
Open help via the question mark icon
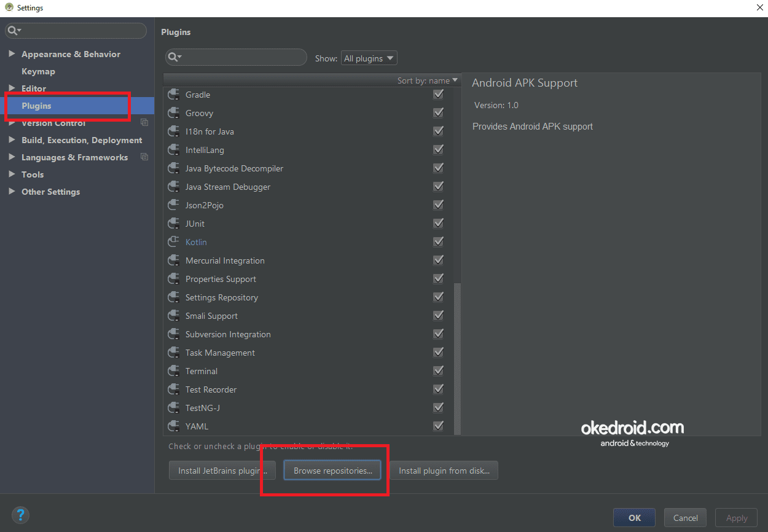pos(20,515)
